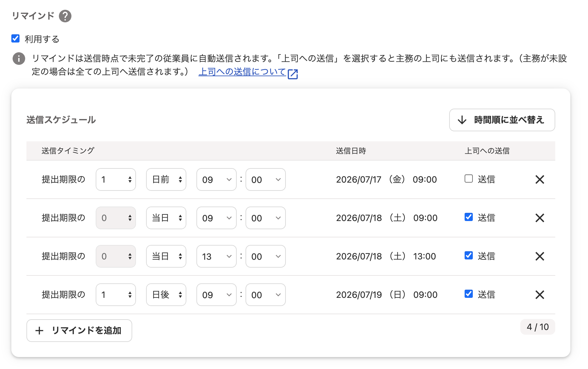Screen dimensions: 588x369
Task: Open the 当日 dropdown in the 13:00 row
Action: click(x=166, y=256)
